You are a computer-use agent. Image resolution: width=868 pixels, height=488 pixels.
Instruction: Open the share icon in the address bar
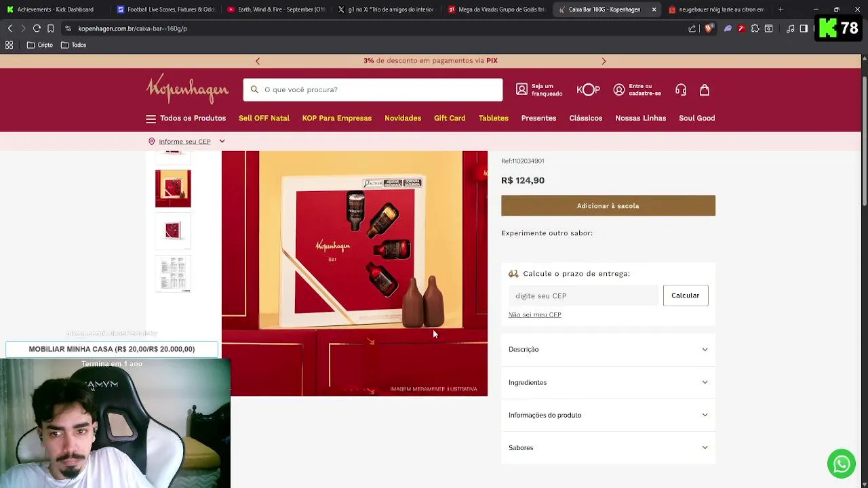[x=692, y=28]
